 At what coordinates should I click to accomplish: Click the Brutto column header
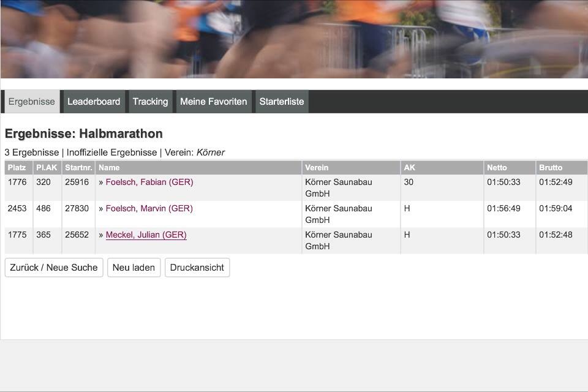(x=562, y=168)
